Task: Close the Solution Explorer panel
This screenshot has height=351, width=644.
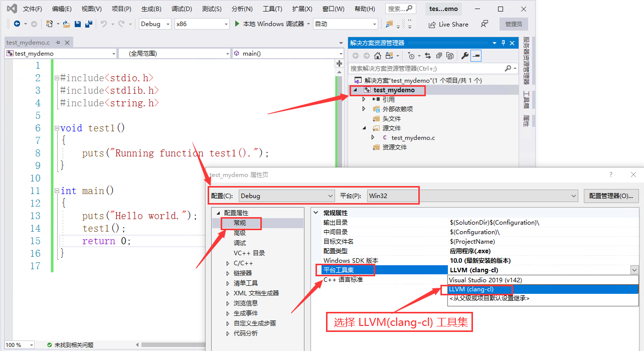Action: [x=513, y=43]
